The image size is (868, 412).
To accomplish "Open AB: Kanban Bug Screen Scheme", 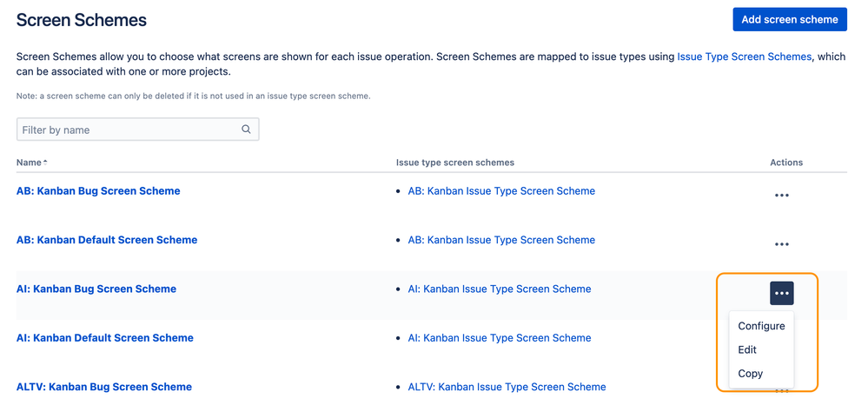I will (x=98, y=191).
